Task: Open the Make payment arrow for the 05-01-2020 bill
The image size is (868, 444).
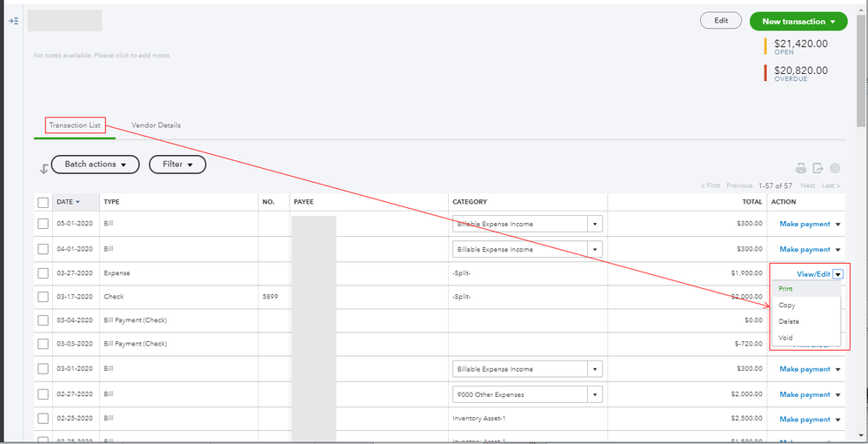Action: [838, 225]
